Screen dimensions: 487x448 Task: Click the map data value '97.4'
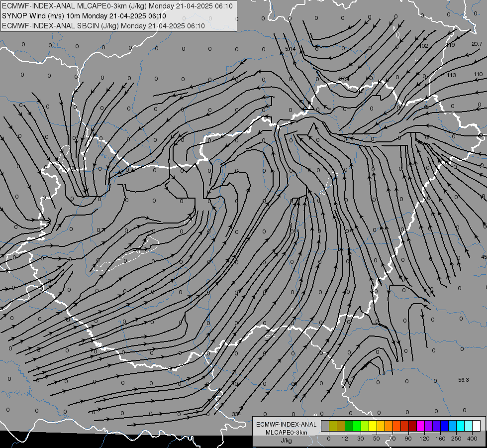(344, 79)
